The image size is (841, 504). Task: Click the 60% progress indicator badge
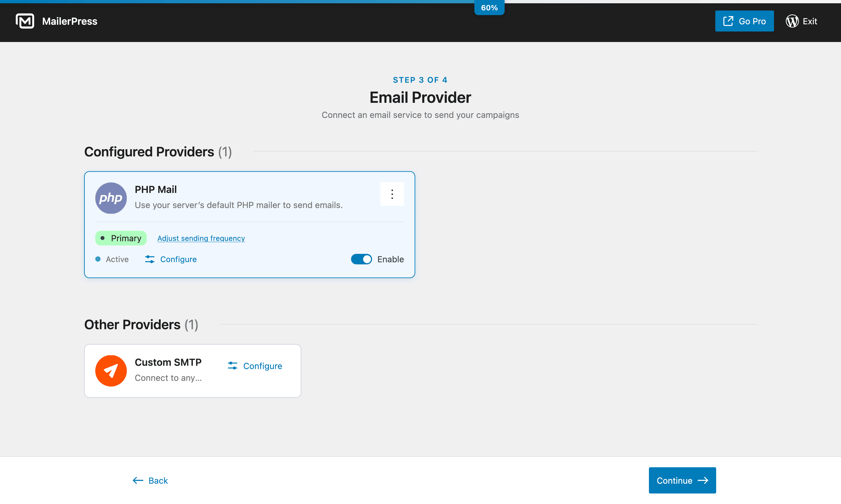coord(489,7)
